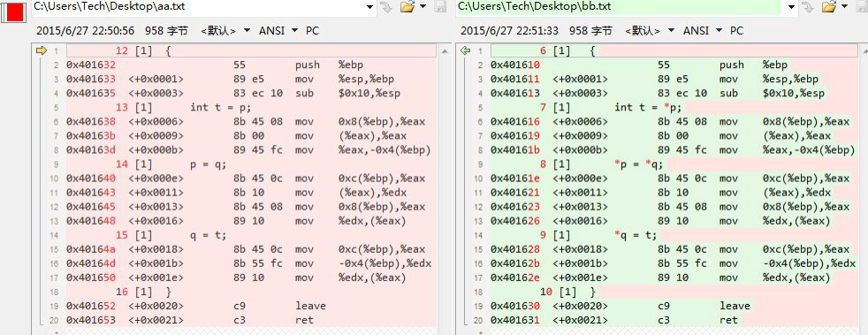This screenshot has width=868, height=335.
Task: Click the PC line-ending label in aa.txt pane
Action: [x=313, y=30]
